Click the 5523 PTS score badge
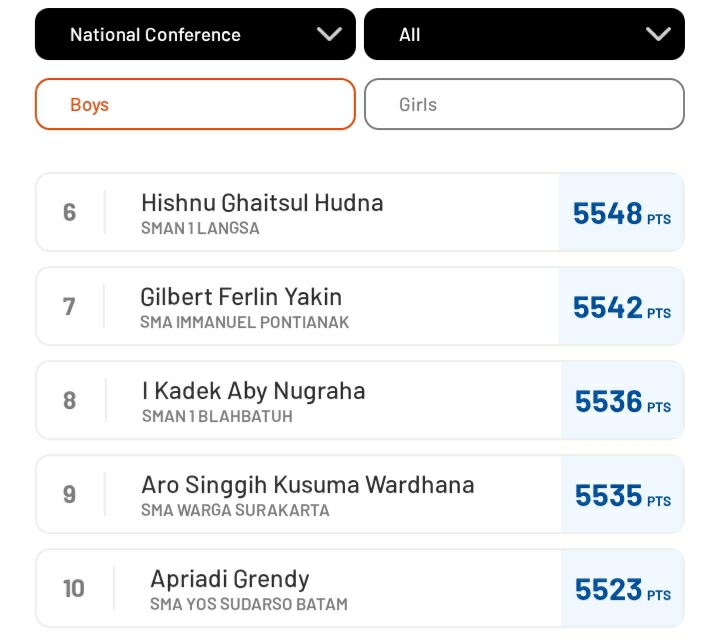Image resolution: width=720 pixels, height=639 pixels. click(623, 588)
